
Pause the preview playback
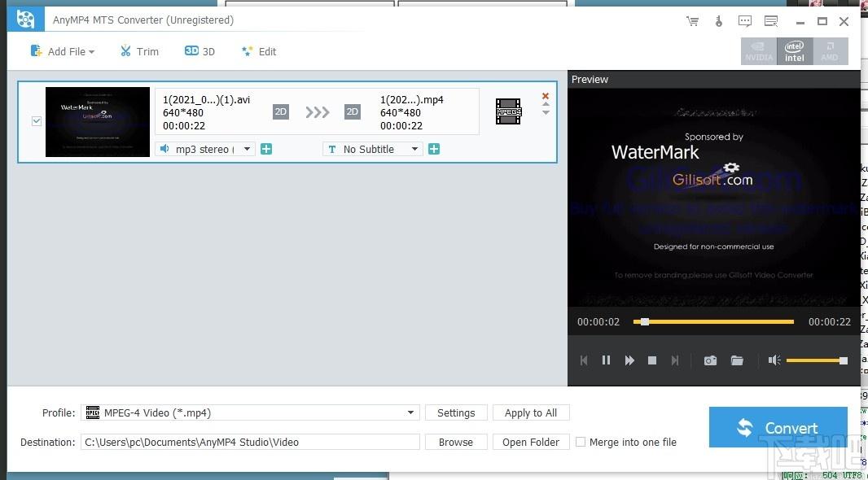coord(606,360)
